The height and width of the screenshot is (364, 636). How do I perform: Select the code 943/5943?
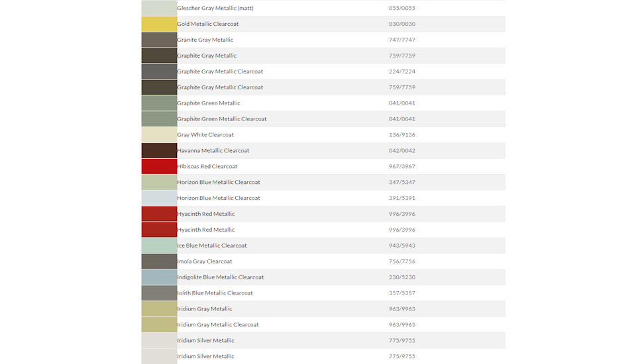[x=402, y=246]
